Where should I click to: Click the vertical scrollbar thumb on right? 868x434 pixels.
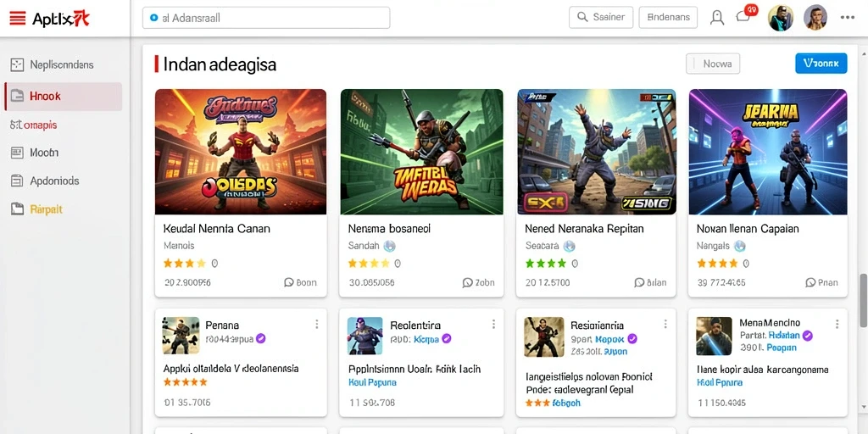[863, 300]
